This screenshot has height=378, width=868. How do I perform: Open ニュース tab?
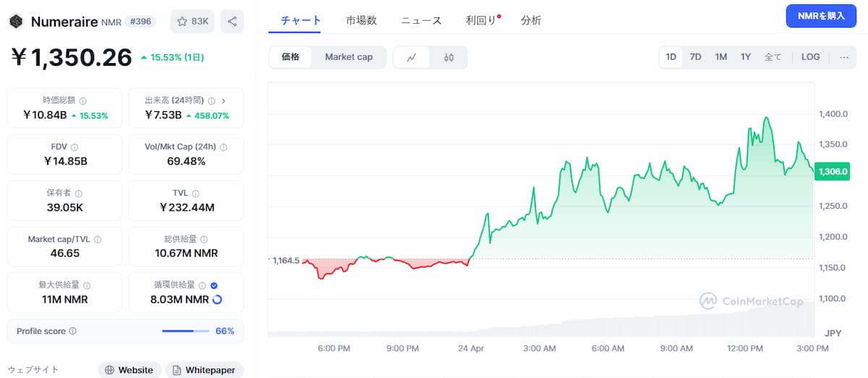[x=421, y=20]
